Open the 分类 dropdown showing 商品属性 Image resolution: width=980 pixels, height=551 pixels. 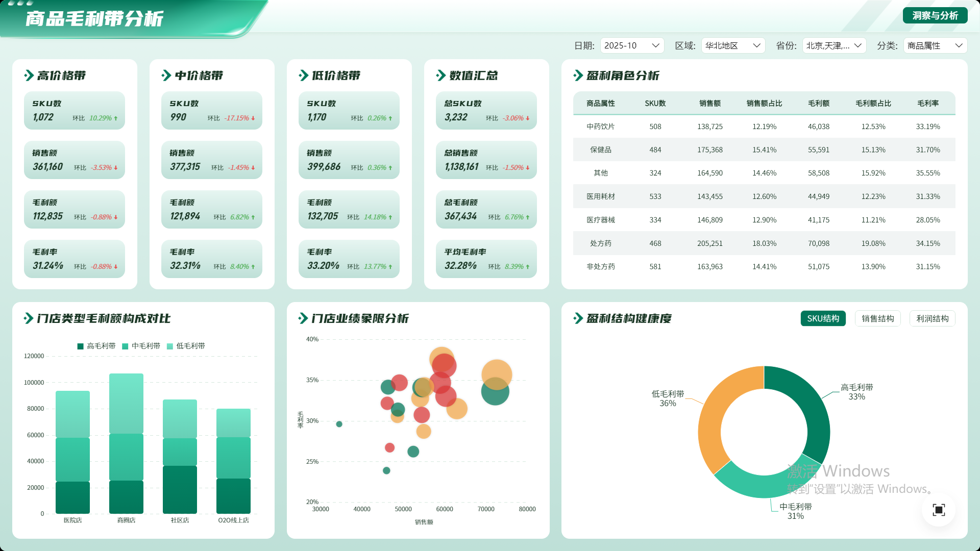[x=935, y=45]
